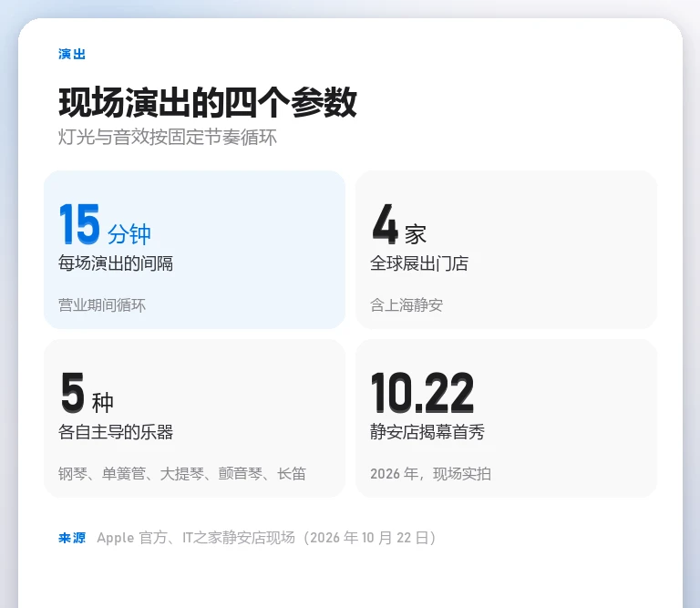Click the blue number 15
700x608 pixels.
(79, 223)
